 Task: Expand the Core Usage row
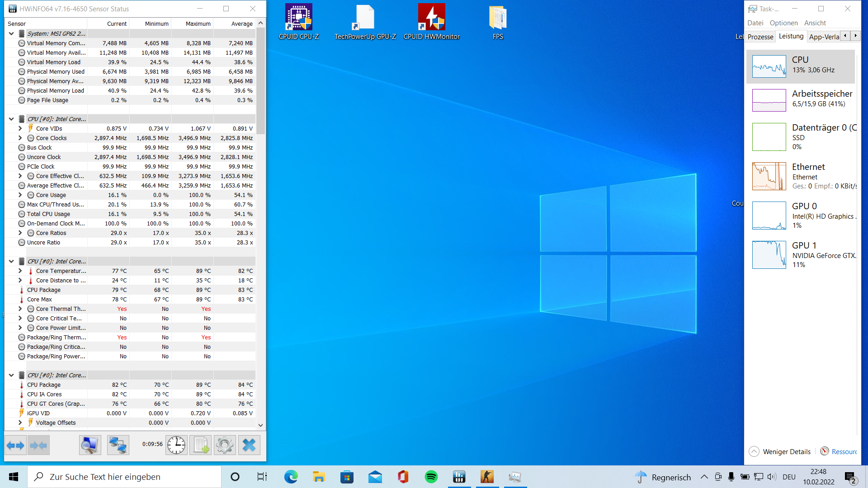(x=20, y=195)
